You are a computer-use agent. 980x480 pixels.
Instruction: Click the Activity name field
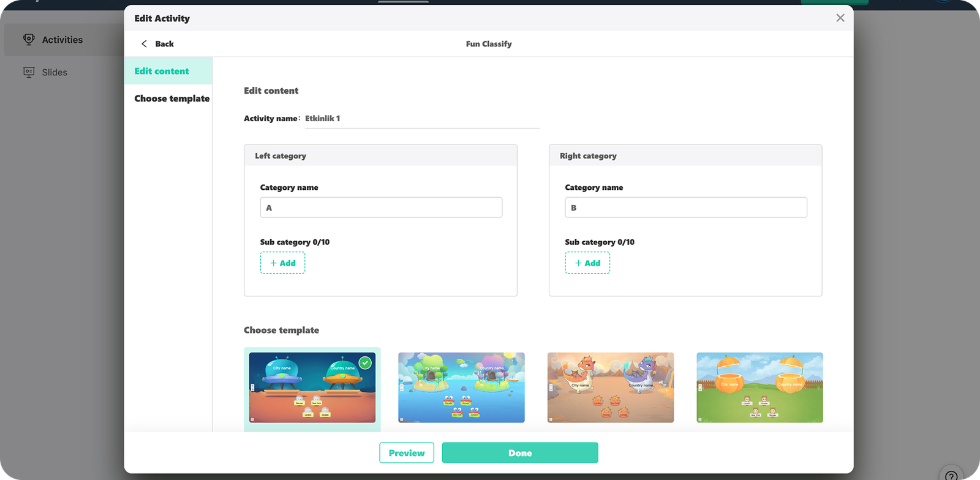(421, 119)
